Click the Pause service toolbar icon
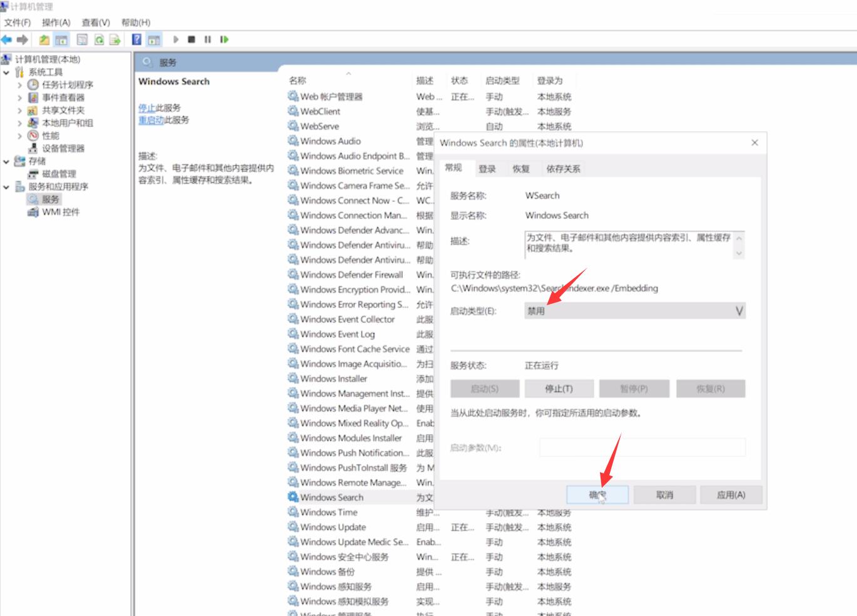The image size is (857, 616). tap(208, 39)
